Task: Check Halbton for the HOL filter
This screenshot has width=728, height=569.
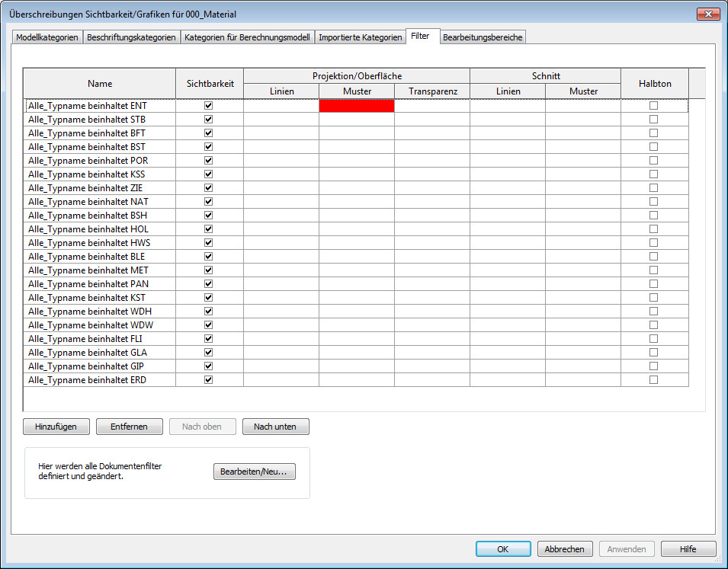Action: (x=653, y=229)
